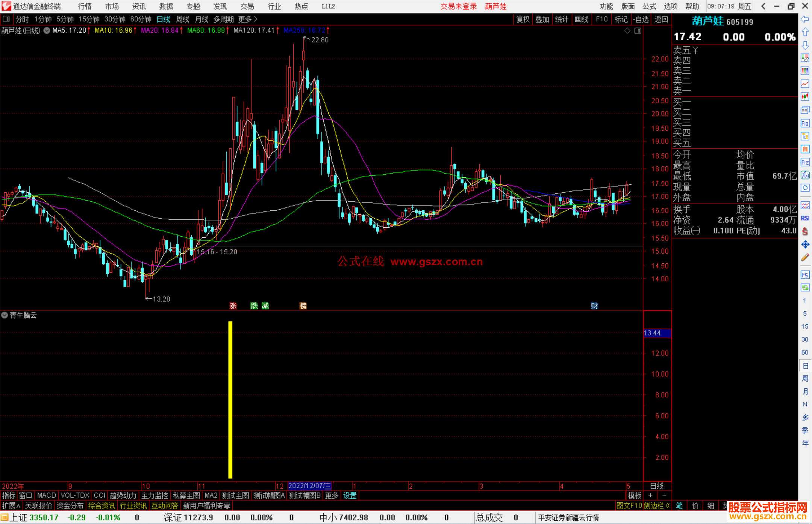
Task: Toggle the chart maximize square icon near diamond
Action: coord(638,31)
